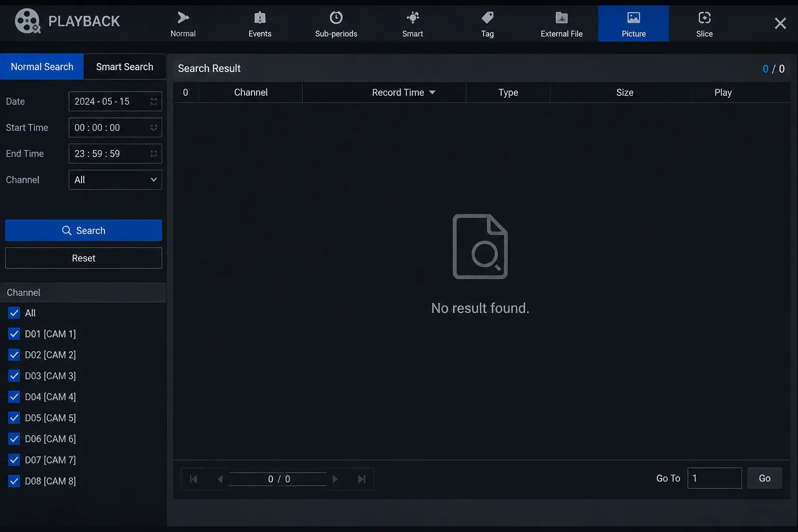Open the Smart playback mode
This screenshot has width=798, height=532.
[413, 24]
